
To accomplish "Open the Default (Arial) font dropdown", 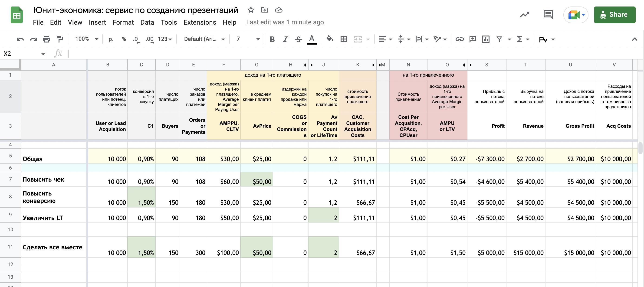I will [x=204, y=39].
